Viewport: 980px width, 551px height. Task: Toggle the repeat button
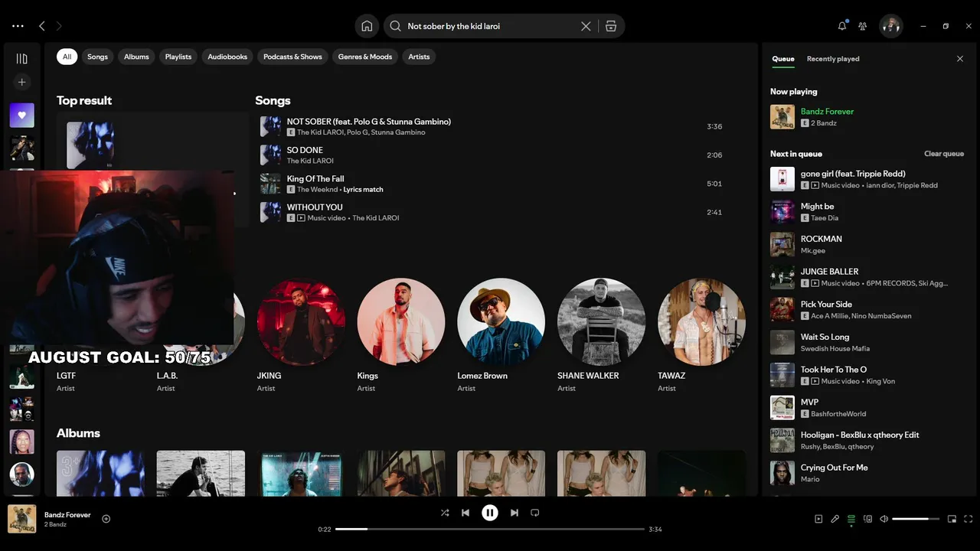coord(535,513)
